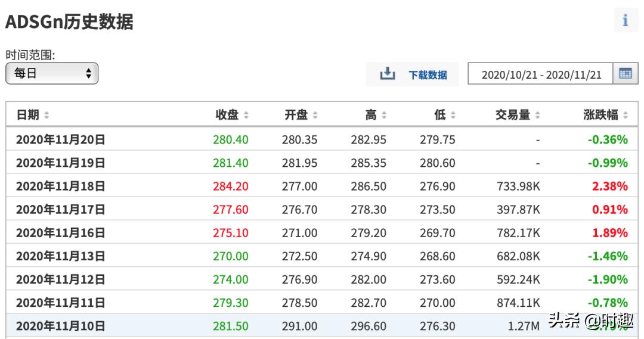Viewport: 644px width, 339px height.
Task: Click low value 279.75
Action: point(438,139)
